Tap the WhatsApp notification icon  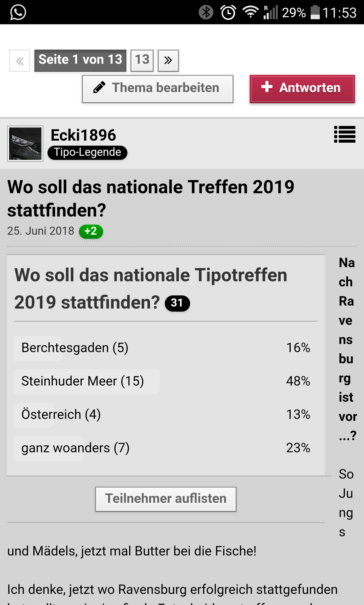[18, 12]
